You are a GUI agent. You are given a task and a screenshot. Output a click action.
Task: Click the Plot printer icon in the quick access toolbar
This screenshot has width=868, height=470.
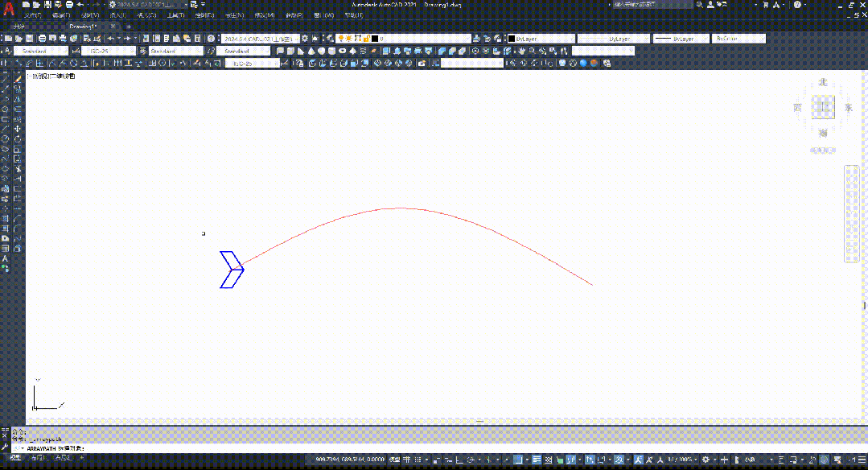tap(69, 5)
